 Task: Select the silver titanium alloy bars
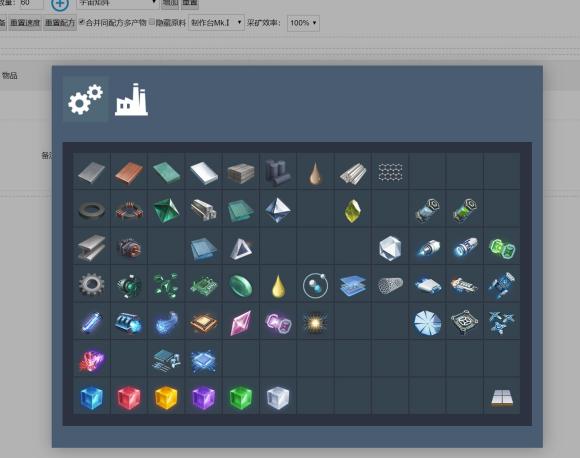[x=203, y=210]
